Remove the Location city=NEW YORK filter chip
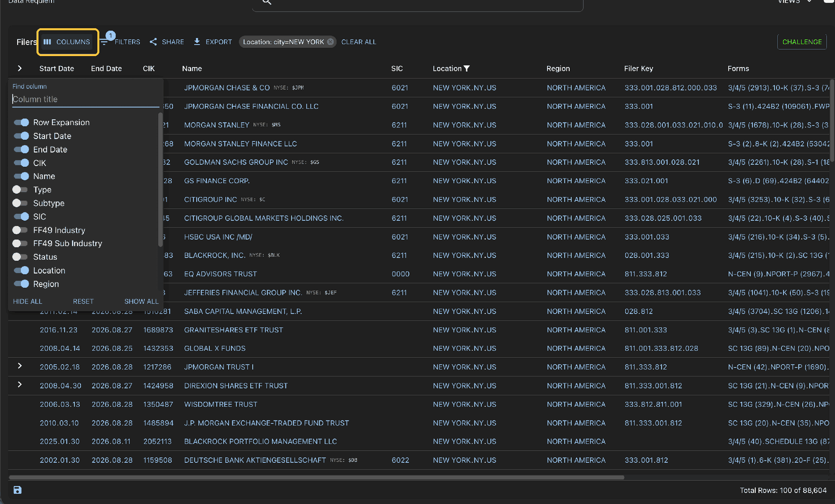The width and height of the screenshot is (835, 504). 330,42
